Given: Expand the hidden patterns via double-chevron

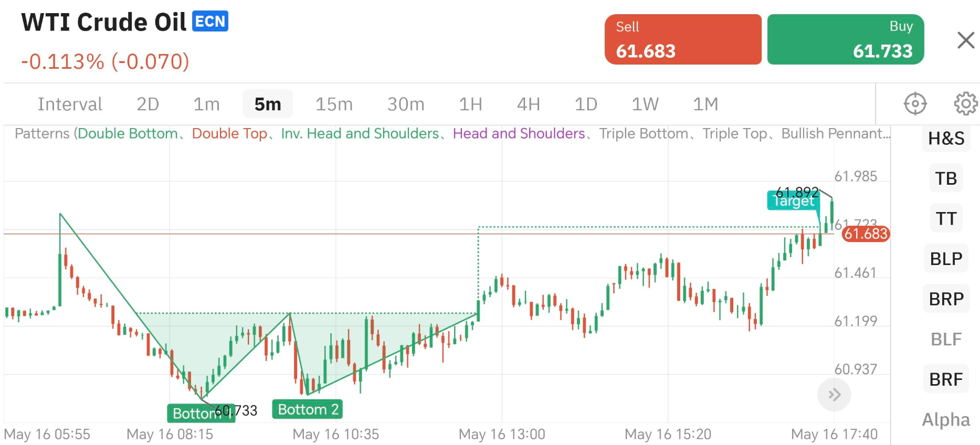Looking at the screenshot, I should (834, 395).
